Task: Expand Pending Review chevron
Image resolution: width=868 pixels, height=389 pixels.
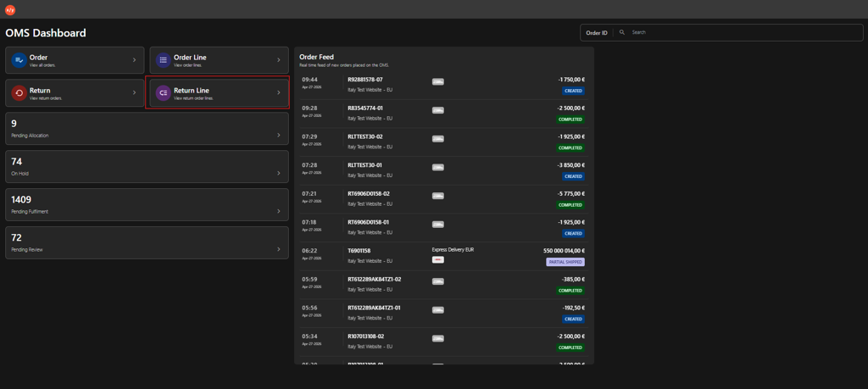Action: click(278, 249)
